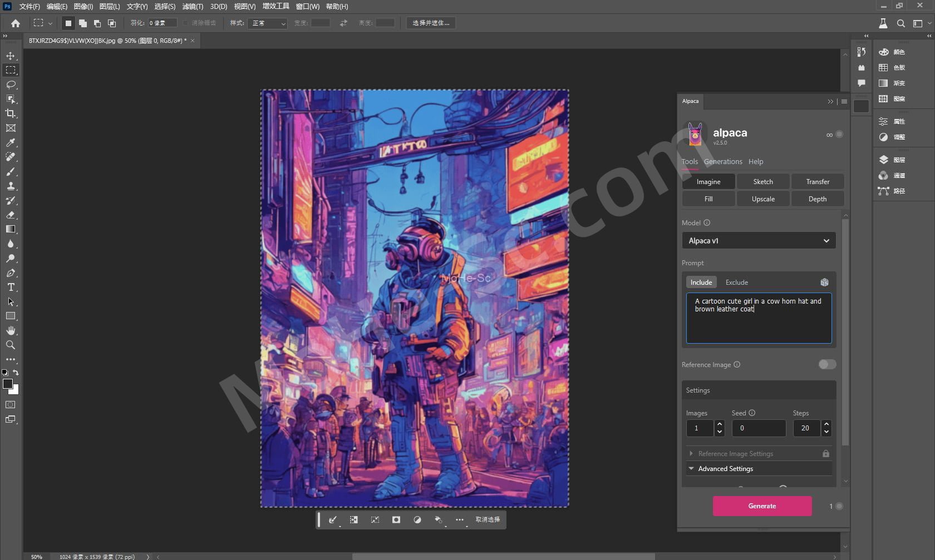Switch to the Generations tab
The width and height of the screenshot is (935, 560).
click(722, 162)
